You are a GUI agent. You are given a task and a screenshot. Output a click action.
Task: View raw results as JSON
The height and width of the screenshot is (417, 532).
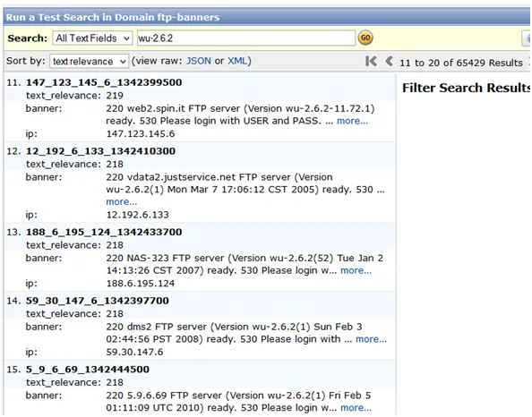point(199,61)
